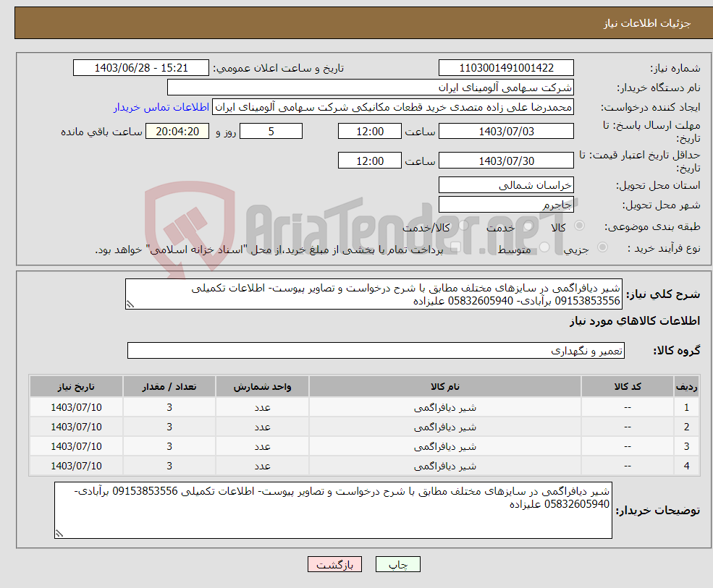The image size is (713, 588).
Task: Click the request creator name field
Action: pyautogui.click(x=393, y=107)
